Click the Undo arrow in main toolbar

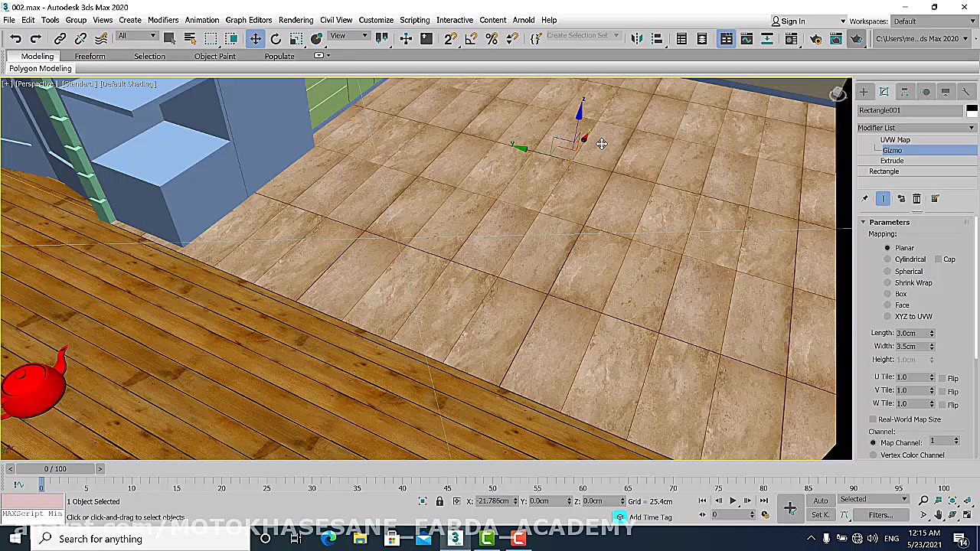point(15,39)
